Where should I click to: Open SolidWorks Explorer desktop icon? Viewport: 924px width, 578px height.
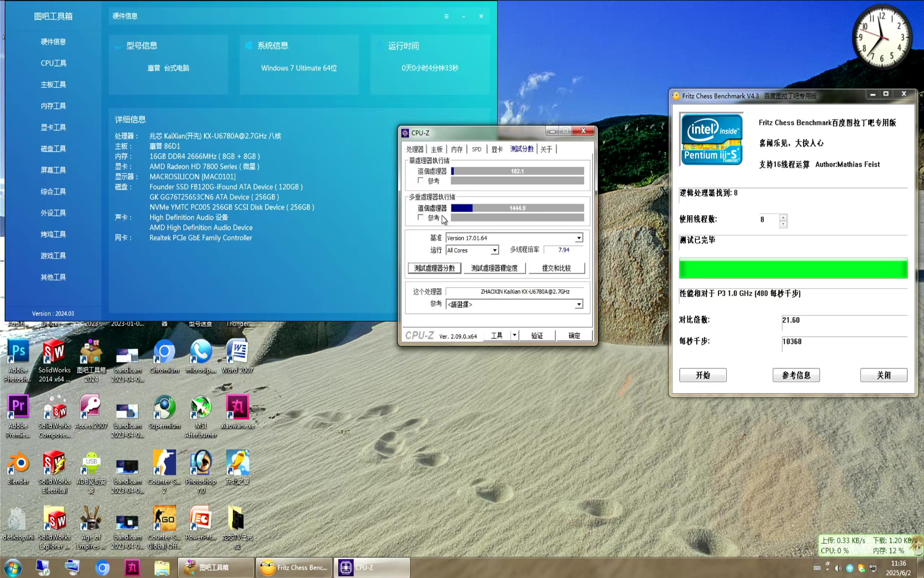coord(54,527)
